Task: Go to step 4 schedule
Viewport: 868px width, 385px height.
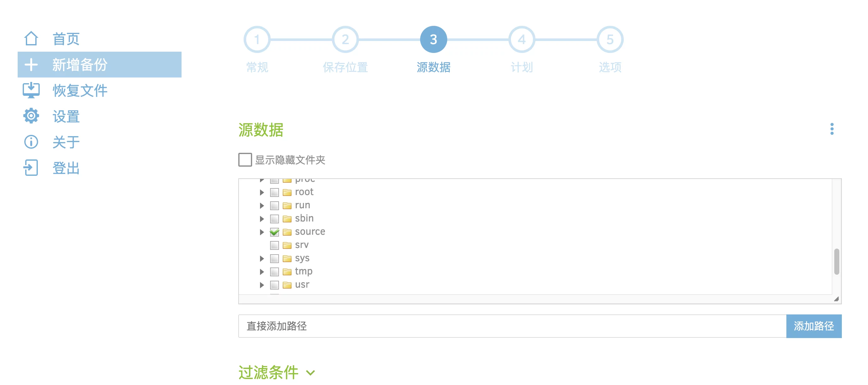Action: [521, 39]
